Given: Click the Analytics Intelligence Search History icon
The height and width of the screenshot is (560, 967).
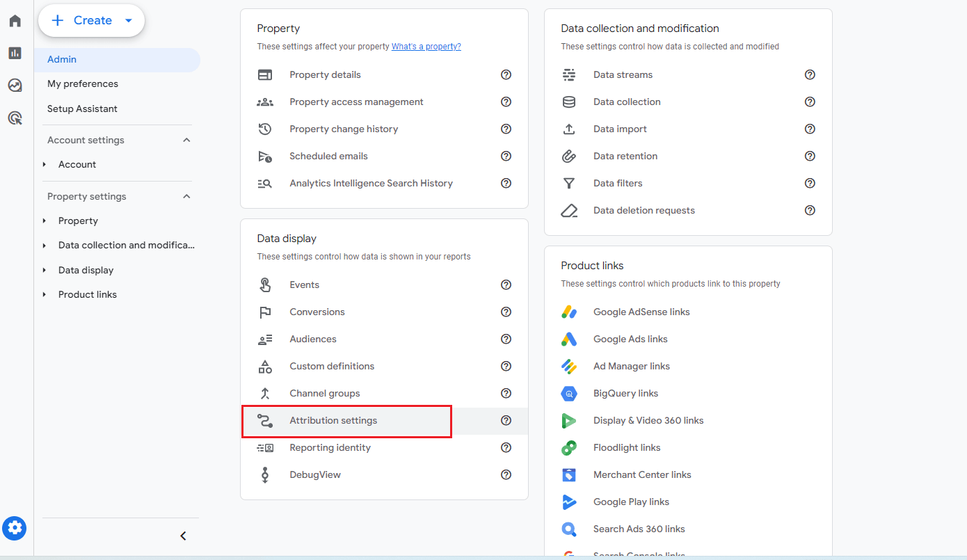Looking at the screenshot, I should pos(265,183).
